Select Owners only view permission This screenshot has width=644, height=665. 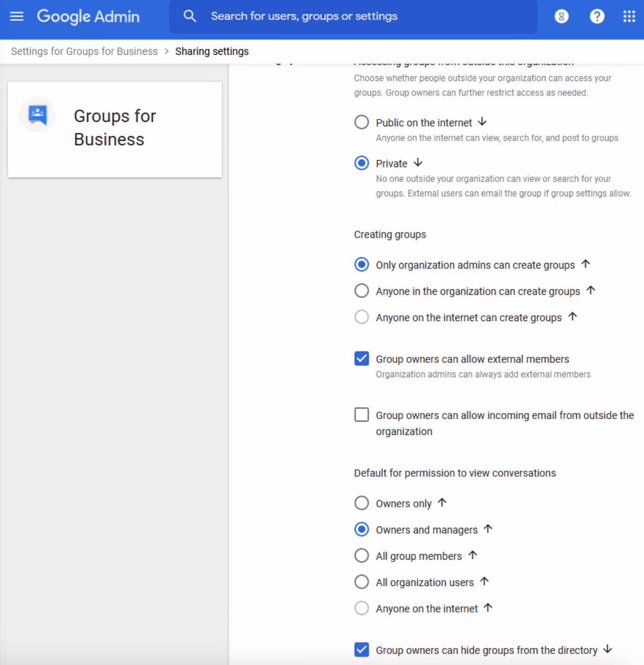[x=362, y=503]
